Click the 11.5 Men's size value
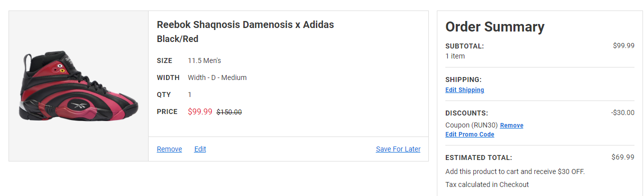This screenshot has height=196, width=644. pos(204,60)
